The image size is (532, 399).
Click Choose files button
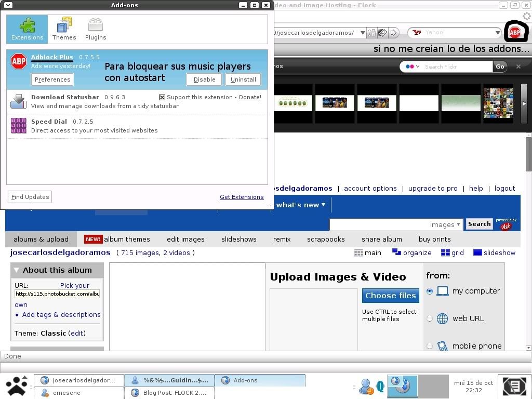click(x=391, y=296)
